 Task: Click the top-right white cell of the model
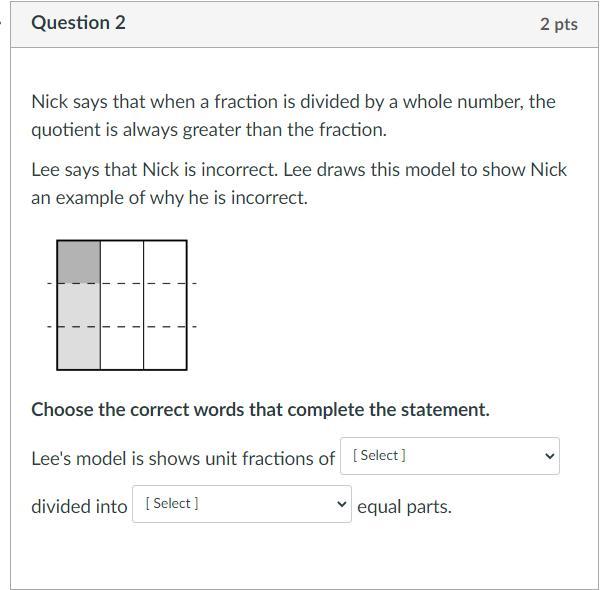click(165, 261)
